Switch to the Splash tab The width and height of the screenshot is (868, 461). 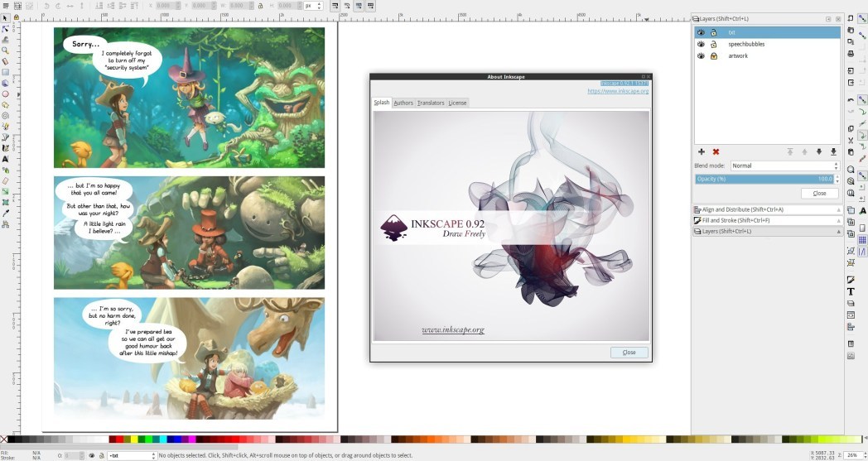[382, 103]
